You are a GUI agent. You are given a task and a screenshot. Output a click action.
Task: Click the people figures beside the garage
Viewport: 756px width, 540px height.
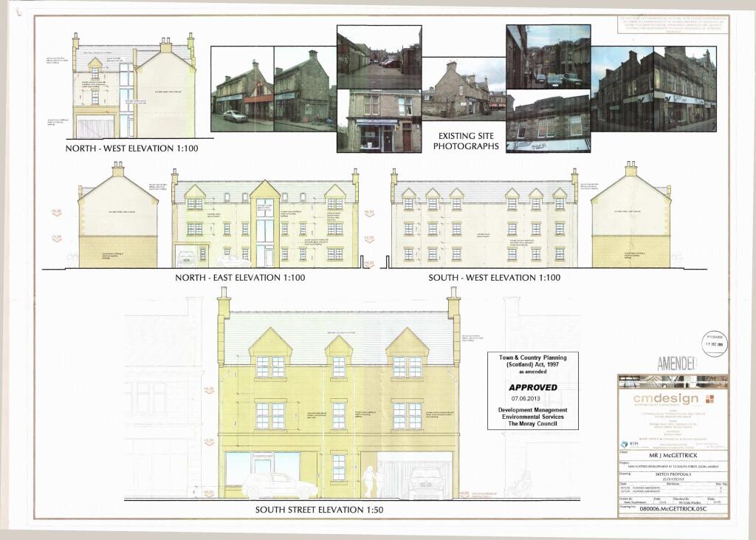(371, 481)
